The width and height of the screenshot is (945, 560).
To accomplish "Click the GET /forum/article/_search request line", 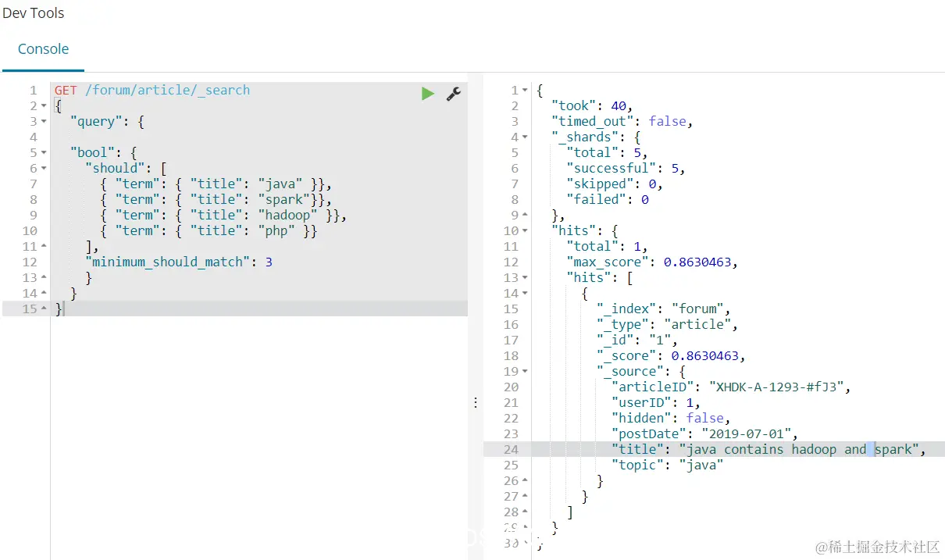I will (152, 90).
